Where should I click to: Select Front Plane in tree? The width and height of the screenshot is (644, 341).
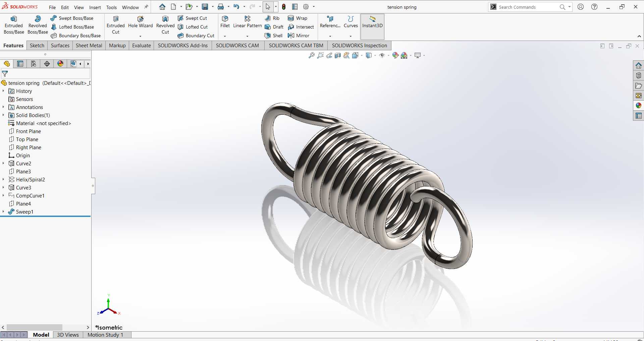pyautogui.click(x=25, y=131)
